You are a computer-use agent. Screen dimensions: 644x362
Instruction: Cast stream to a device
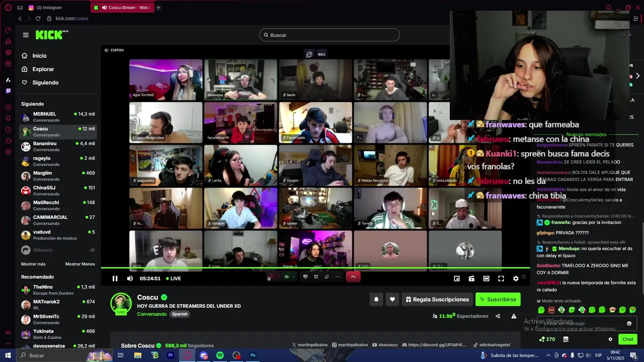pos(471,279)
